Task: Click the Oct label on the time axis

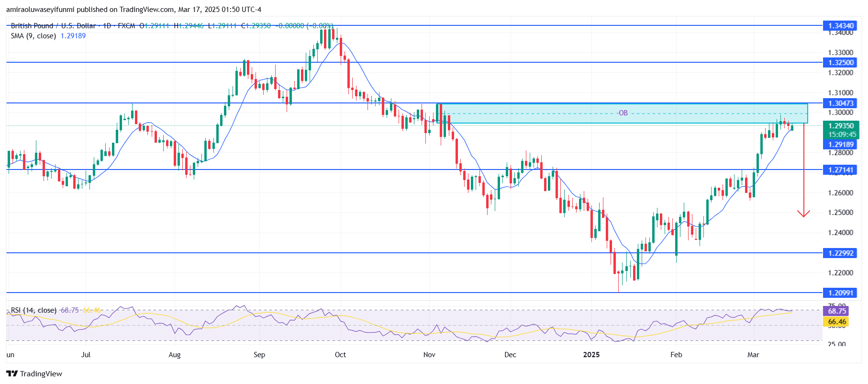Action: (x=340, y=355)
